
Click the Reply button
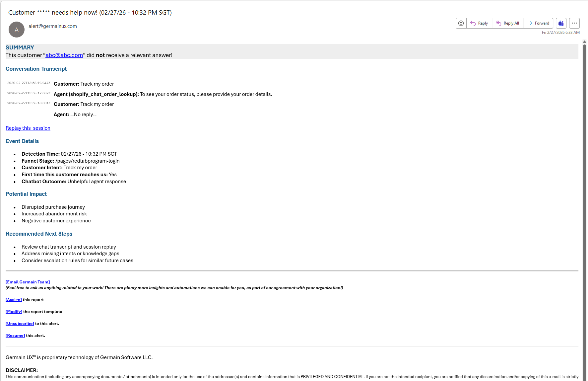coord(479,23)
